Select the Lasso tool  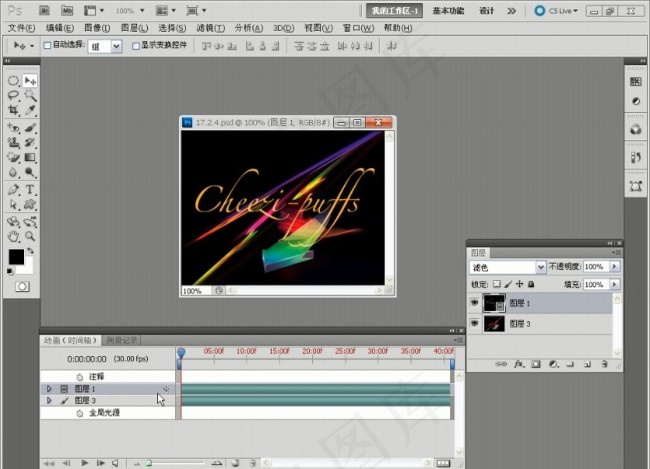coord(13,95)
